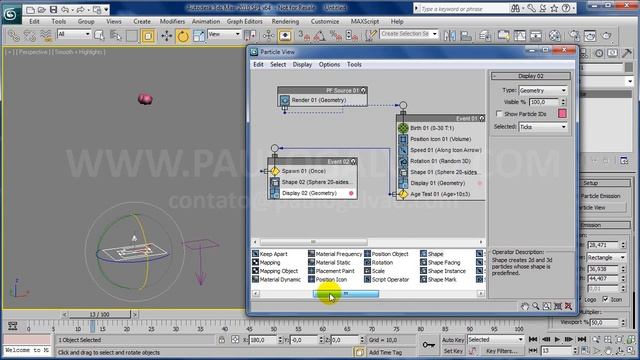Click the Render Production teapot icon
The height and width of the screenshot is (360, 640).
(x=607, y=36)
